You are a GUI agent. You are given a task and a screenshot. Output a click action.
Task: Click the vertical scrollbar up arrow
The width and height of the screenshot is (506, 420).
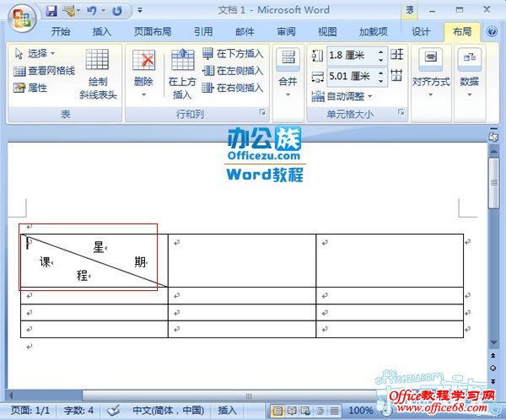click(x=493, y=151)
